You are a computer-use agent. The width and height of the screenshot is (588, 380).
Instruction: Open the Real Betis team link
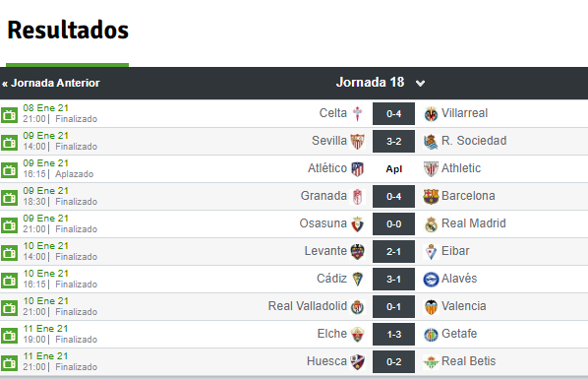(468, 361)
